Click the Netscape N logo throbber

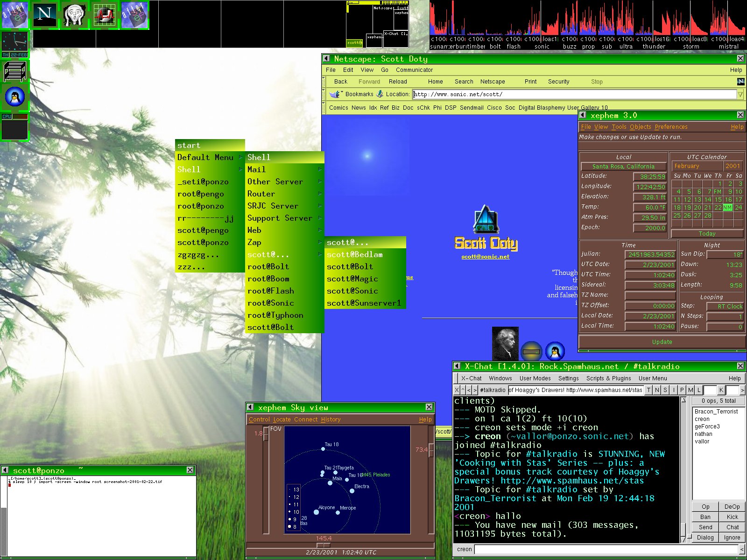pyautogui.click(x=740, y=82)
